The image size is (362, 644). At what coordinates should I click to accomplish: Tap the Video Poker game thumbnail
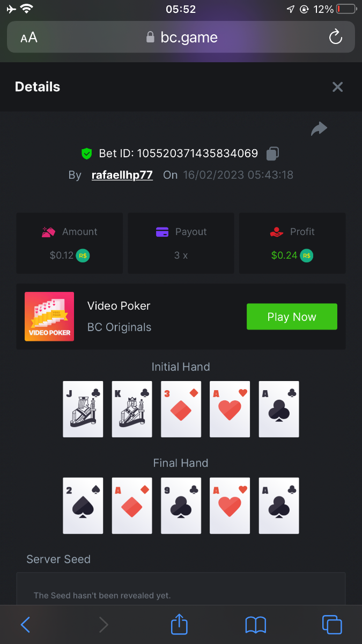49,317
